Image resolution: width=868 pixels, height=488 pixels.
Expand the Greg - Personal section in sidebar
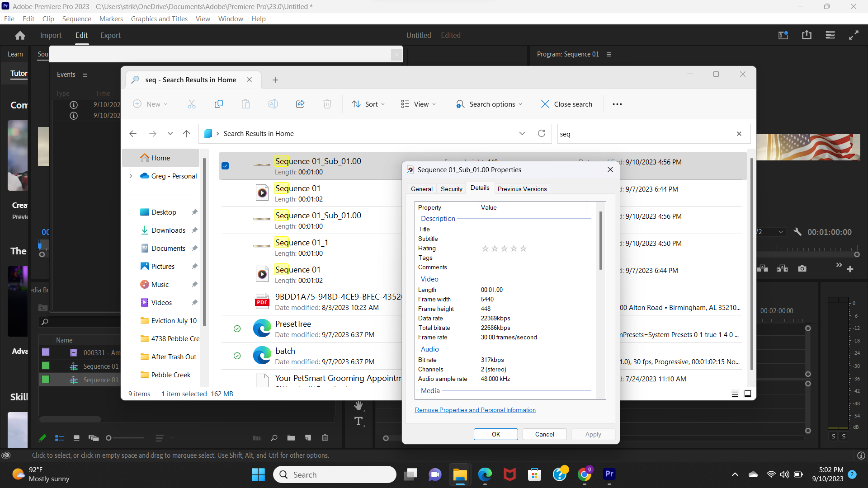(131, 176)
